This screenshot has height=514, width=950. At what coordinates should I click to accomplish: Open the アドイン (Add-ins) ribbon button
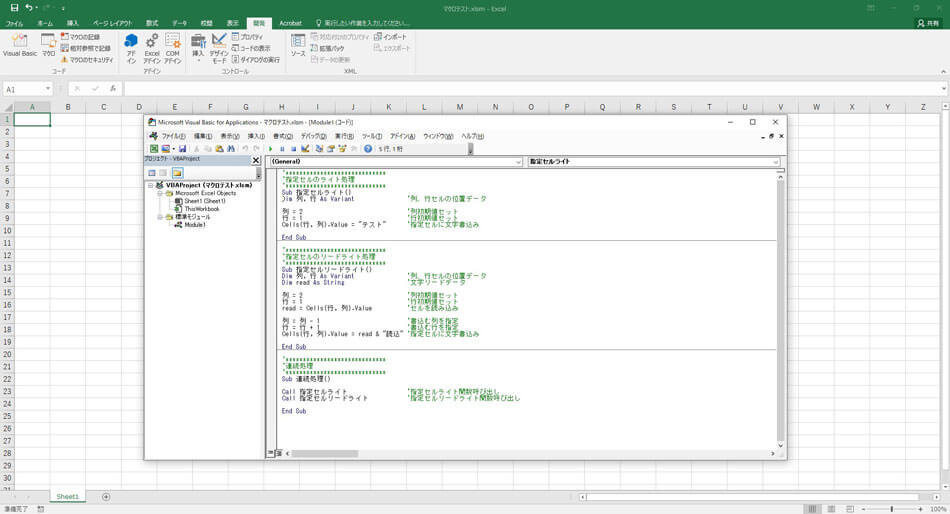coord(131,48)
